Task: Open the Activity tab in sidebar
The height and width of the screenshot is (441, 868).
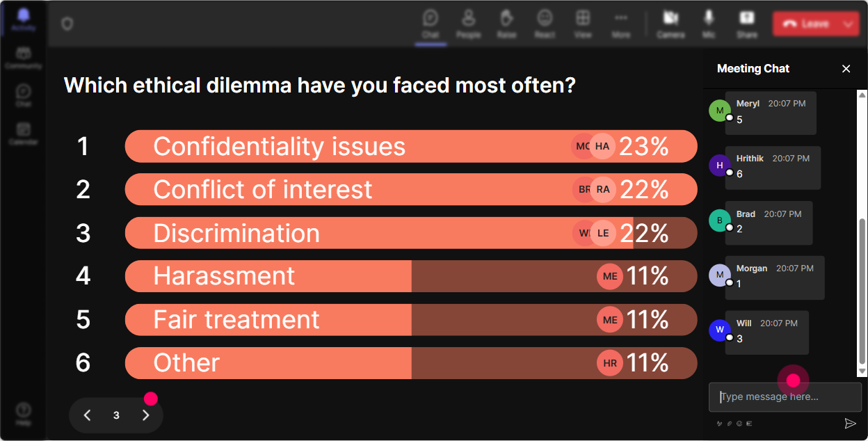Action: [x=23, y=19]
